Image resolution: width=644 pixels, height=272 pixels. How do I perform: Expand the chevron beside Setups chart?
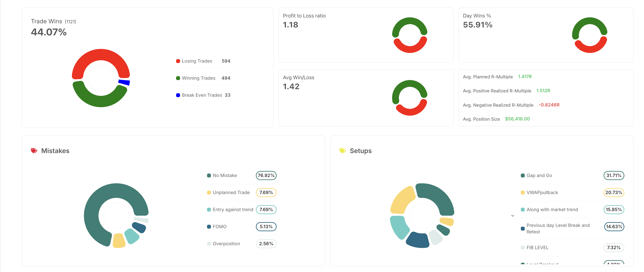[x=513, y=216]
